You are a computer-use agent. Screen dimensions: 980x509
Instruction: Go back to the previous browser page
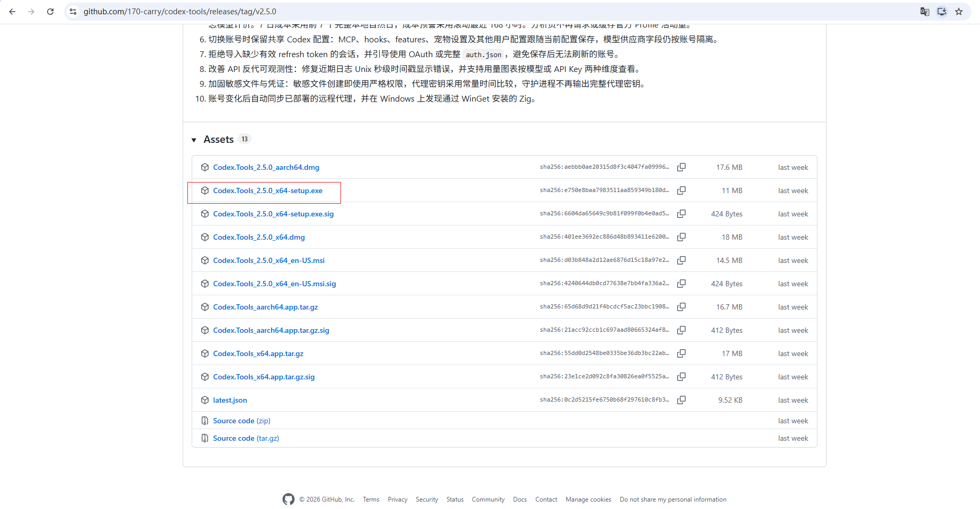coord(12,12)
